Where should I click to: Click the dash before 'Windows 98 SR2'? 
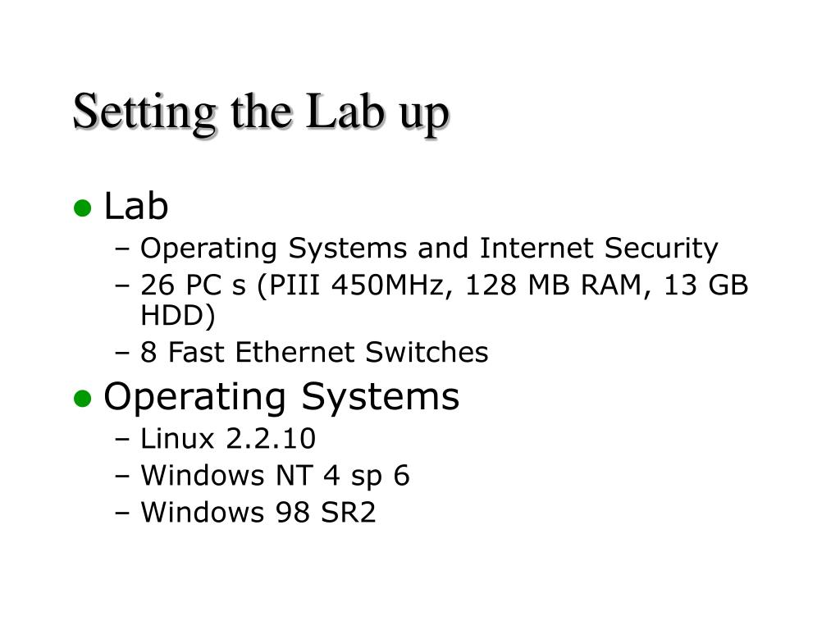[122, 513]
